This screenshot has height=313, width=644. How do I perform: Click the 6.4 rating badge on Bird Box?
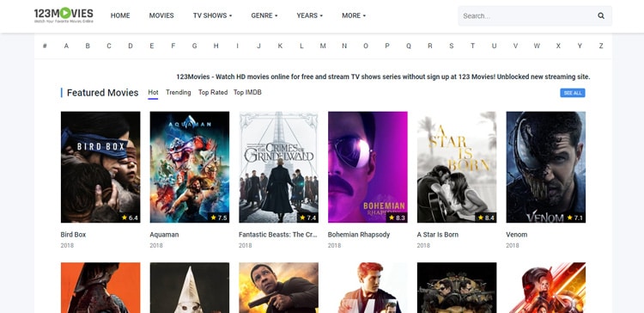pyautogui.click(x=130, y=218)
